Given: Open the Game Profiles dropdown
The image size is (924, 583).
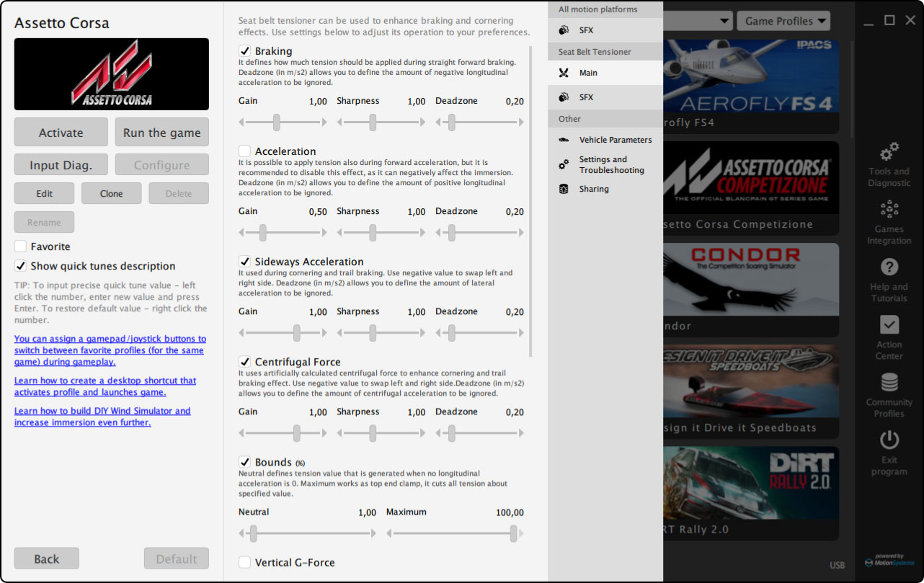Looking at the screenshot, I should [x=783, y=21].
